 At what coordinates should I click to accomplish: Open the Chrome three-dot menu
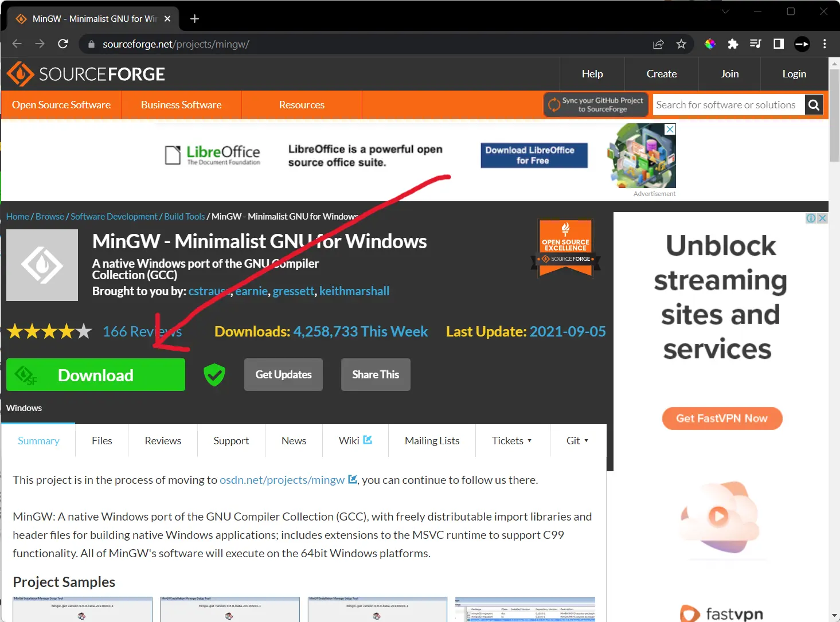825,44
